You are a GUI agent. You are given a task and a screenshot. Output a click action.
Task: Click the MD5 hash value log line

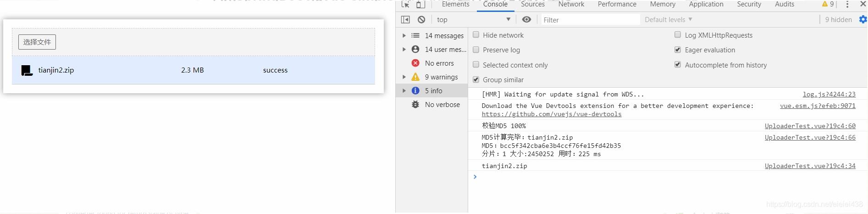551,146
